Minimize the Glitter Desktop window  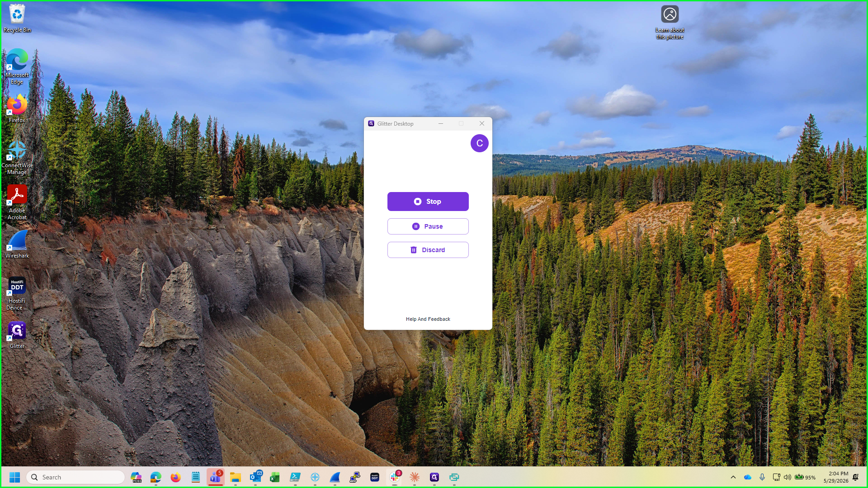[x=440, y=123]
